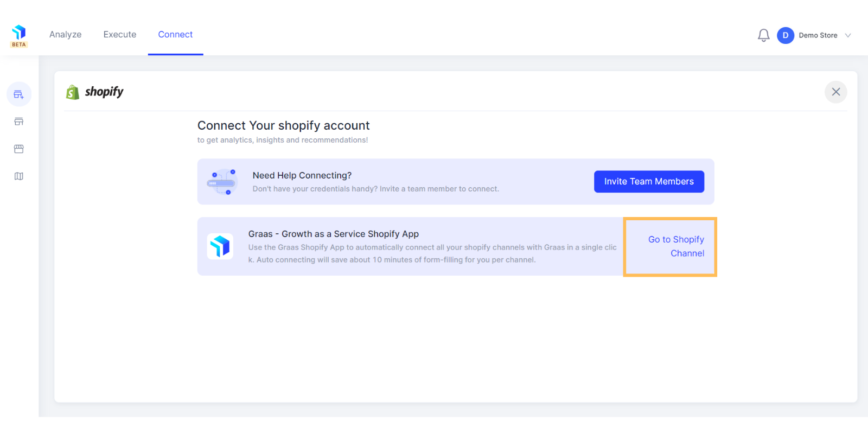Open the add-store sidebar icon
868x434 pixels.
coord(19,94)
